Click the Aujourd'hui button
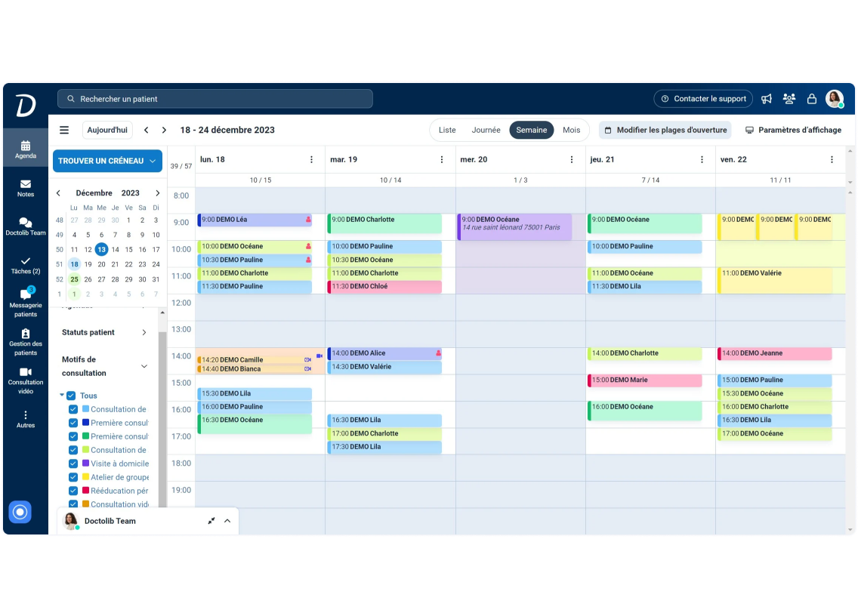The image size is (858, 616). 107,130
